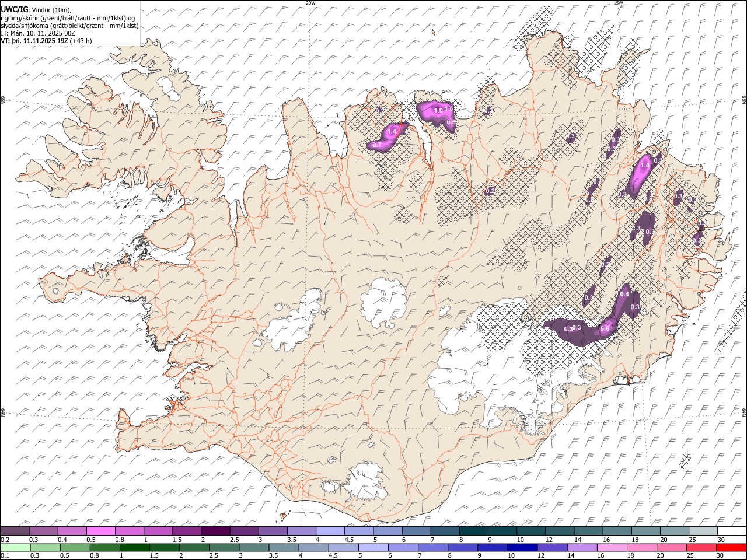Select the upper legend swatch labeled 4.5

click(358, 531)
